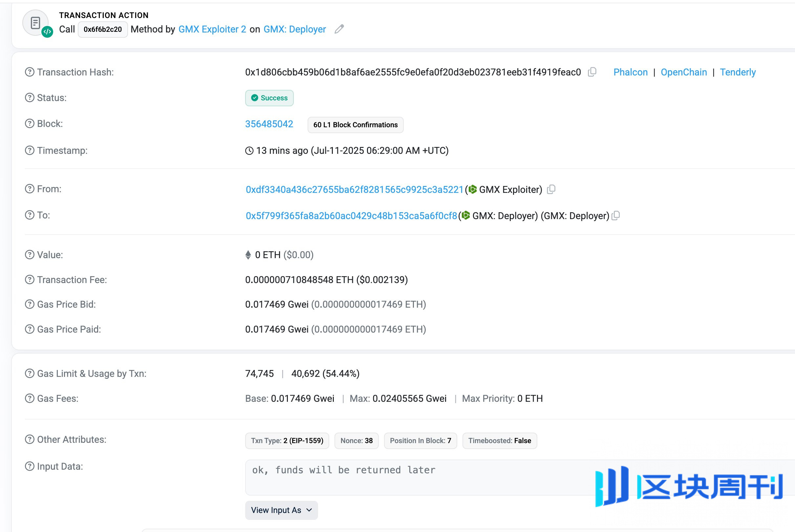Click help icon beside Transaction Hash

click(30, 72)
